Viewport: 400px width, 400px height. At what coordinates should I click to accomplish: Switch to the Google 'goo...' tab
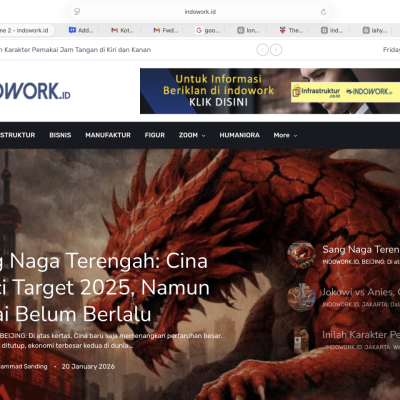[x=208, y=30]
